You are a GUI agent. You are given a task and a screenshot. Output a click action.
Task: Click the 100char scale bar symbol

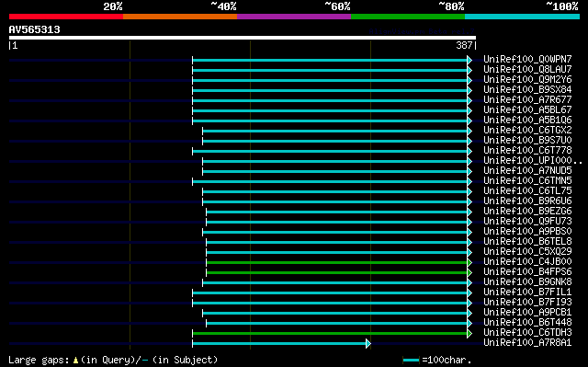[411, 361]
